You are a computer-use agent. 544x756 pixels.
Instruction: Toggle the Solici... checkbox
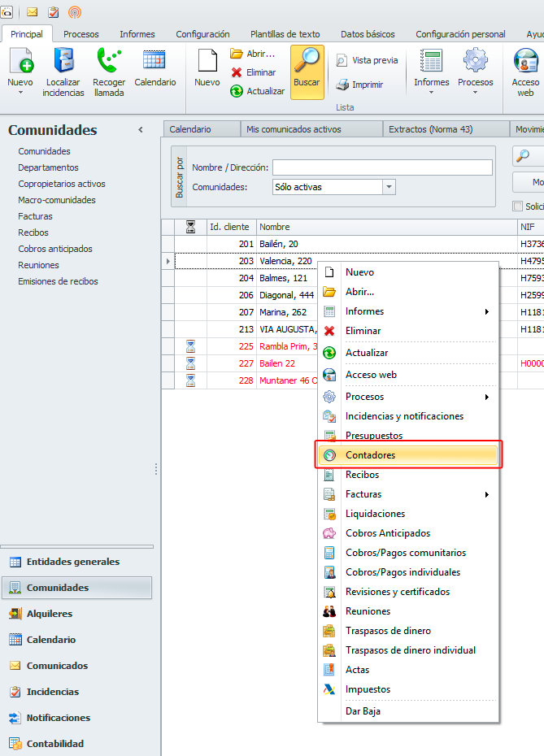tap(518, 206)
